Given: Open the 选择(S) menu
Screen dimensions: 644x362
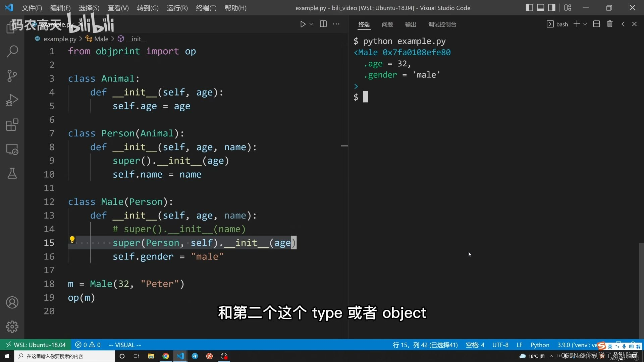Looking at the screenshot, I should pyautogui.click(x=89, y=8).
